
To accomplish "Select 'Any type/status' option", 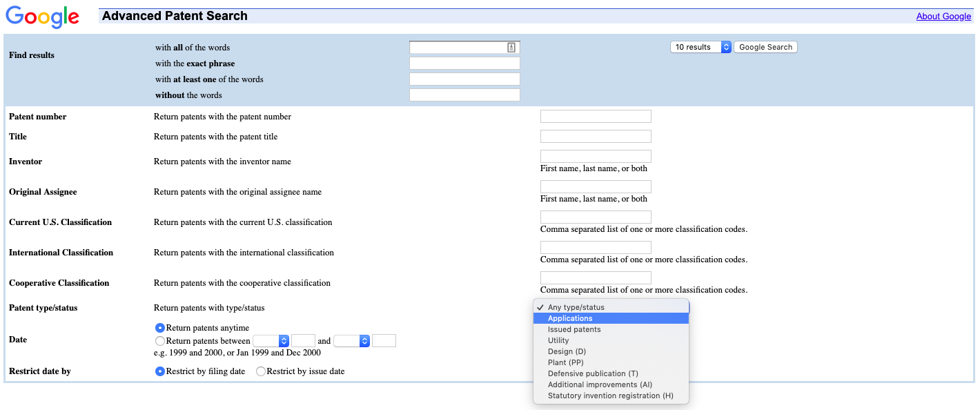I will [x=611, y=307].
